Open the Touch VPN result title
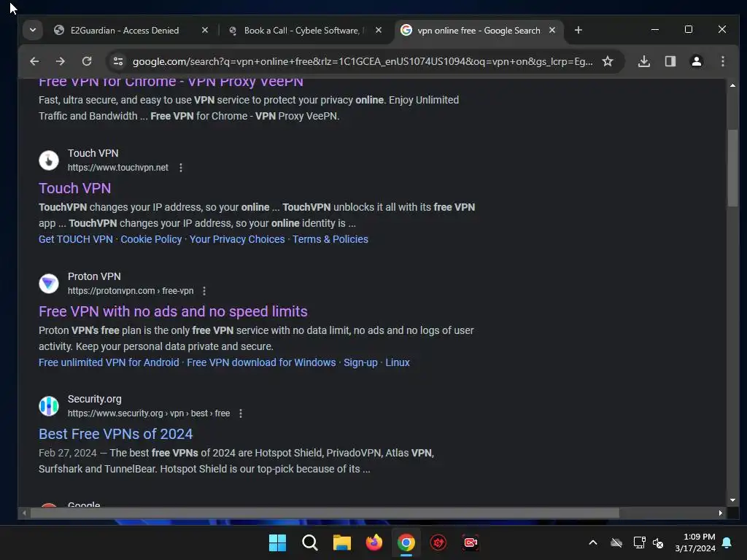Image resolution: width=747 pixels, height=560 pixels. point(75,188)
